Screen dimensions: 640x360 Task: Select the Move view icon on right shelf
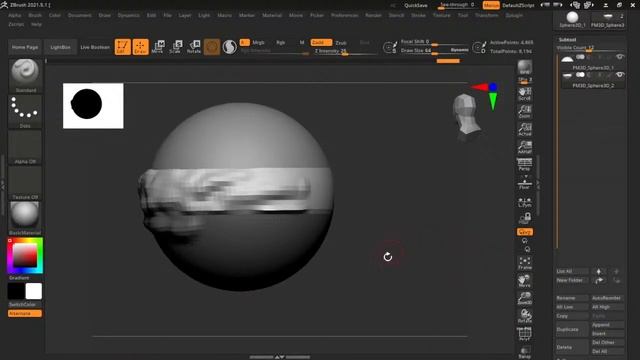point(524,281)
